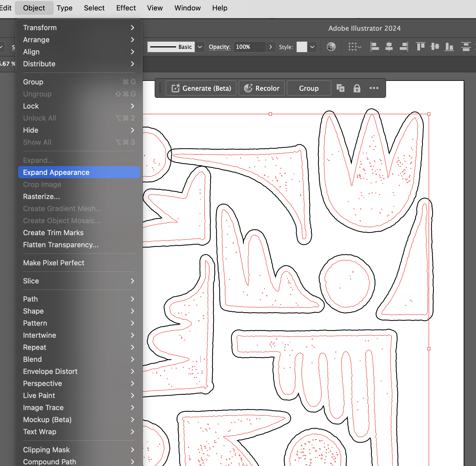476x466 pixels.
Task: Expand the Pattern submenu
Action: [x=79, y=323]
